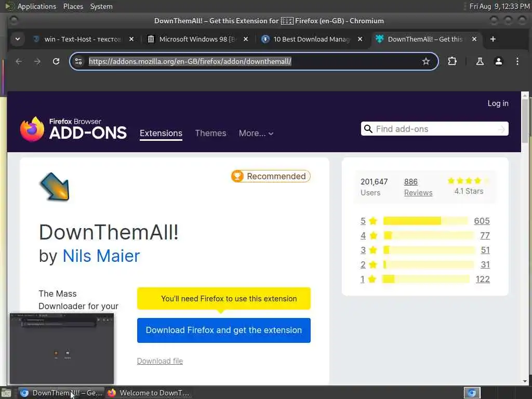532x399 pixels.
Task: Close the win - Text-Host tab
Action: point(131,39)
